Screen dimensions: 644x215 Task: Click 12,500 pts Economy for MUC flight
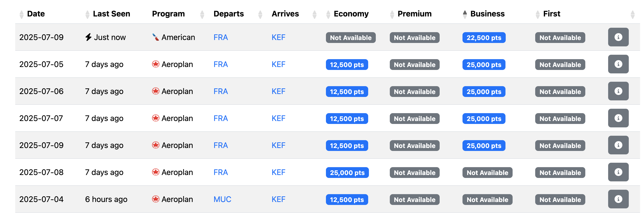click(x=347, y=200)
